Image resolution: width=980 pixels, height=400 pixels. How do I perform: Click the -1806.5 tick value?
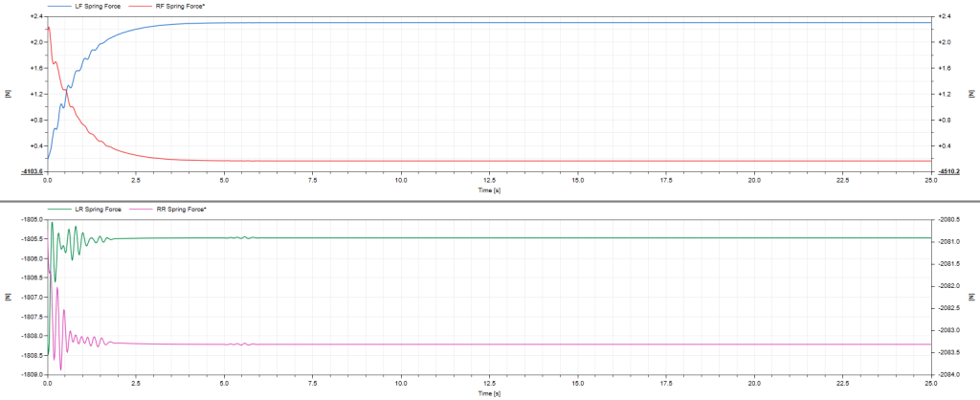(32, 278)
